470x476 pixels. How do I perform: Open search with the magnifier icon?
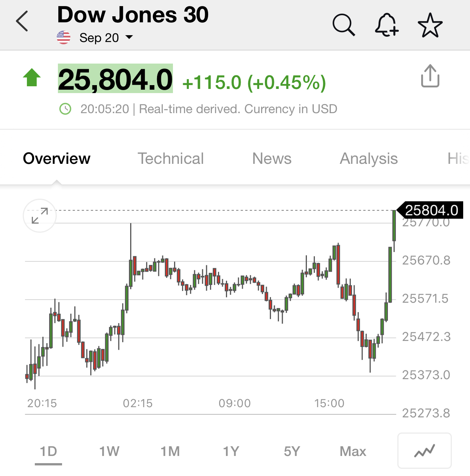coord(344,25)
